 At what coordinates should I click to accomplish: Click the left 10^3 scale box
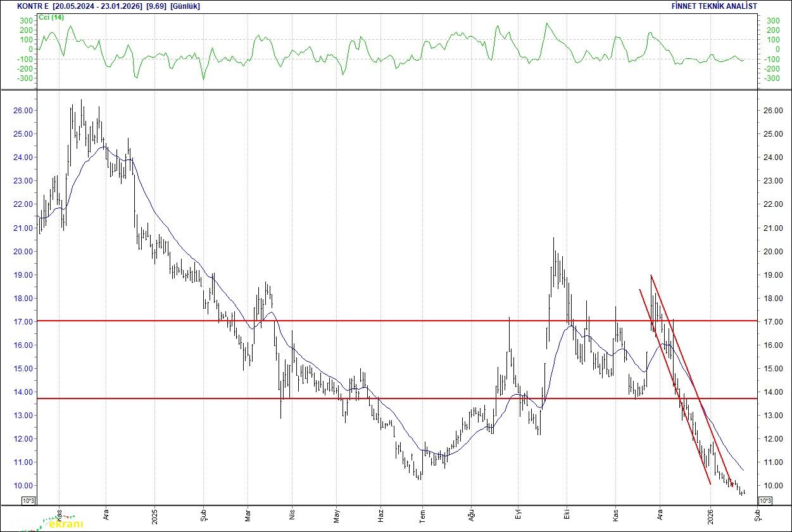click(x=29, y=501)
